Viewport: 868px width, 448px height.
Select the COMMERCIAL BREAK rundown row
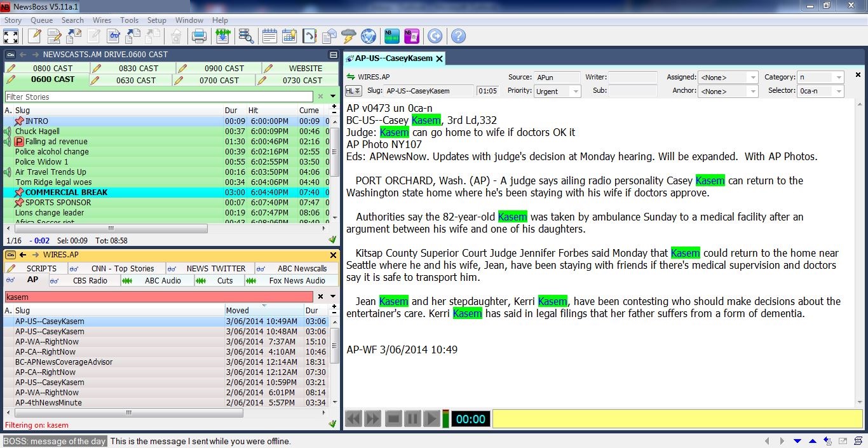[166, 192]
